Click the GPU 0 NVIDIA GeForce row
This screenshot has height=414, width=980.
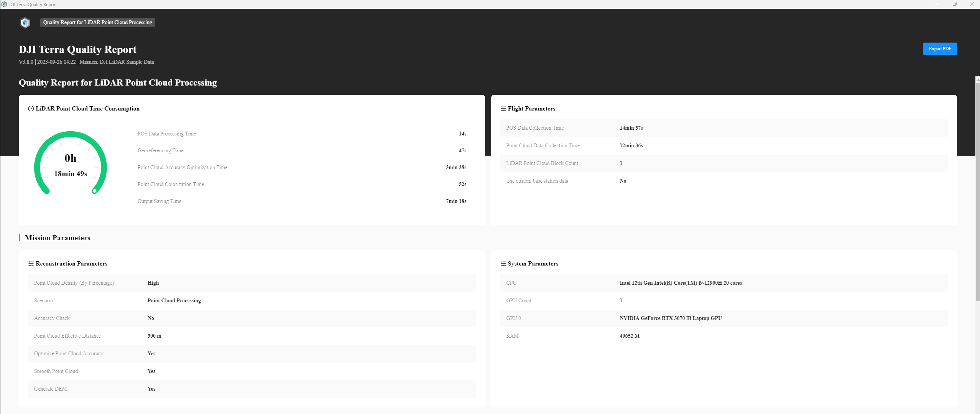click(x=724, y=318)
